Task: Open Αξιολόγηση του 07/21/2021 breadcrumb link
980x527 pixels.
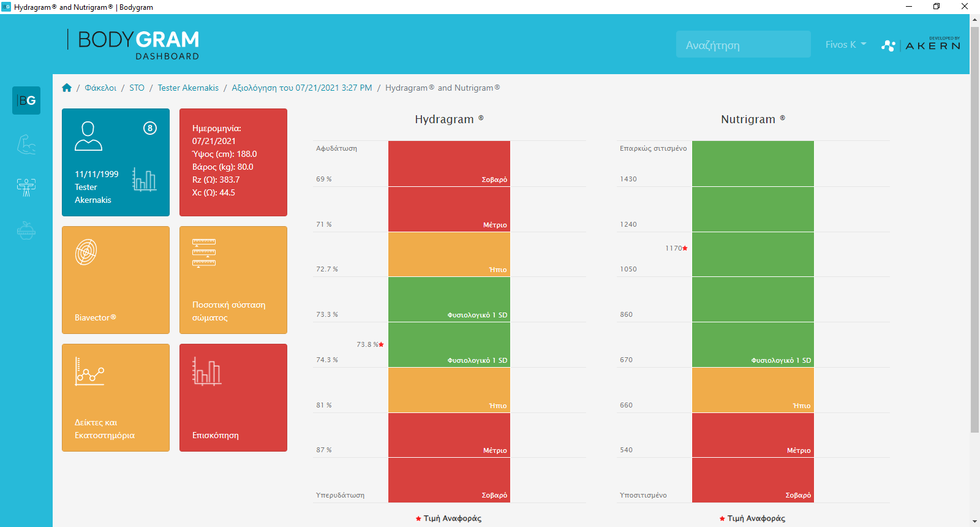Action: [x=302, y=88]
